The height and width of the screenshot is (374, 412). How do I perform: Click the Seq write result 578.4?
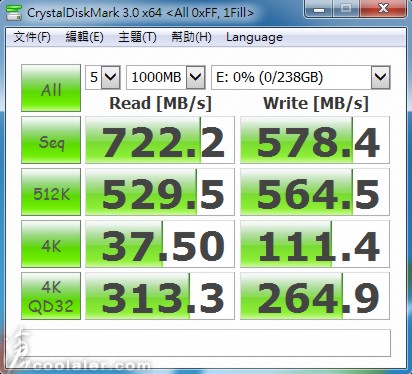(x=315, y=140)
